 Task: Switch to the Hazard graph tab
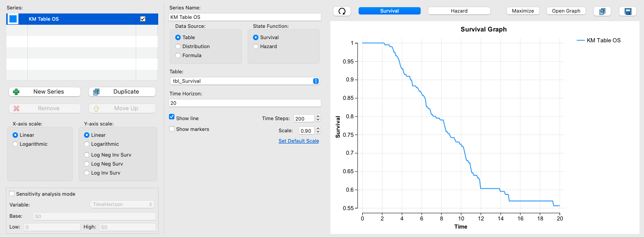[459, 11]
